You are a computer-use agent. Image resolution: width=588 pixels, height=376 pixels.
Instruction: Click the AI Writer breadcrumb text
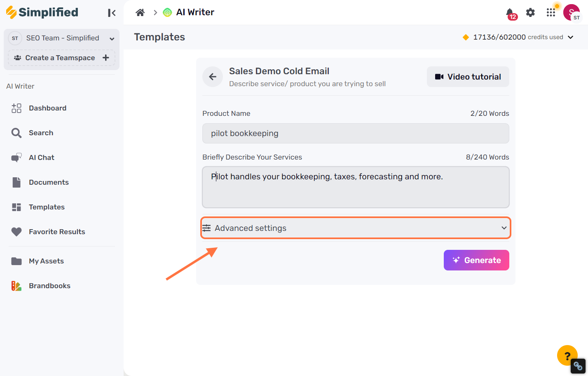[x=195, y=12]
